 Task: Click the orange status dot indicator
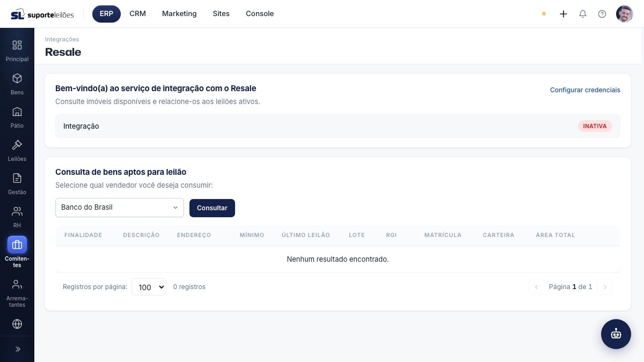click(544, 14)
